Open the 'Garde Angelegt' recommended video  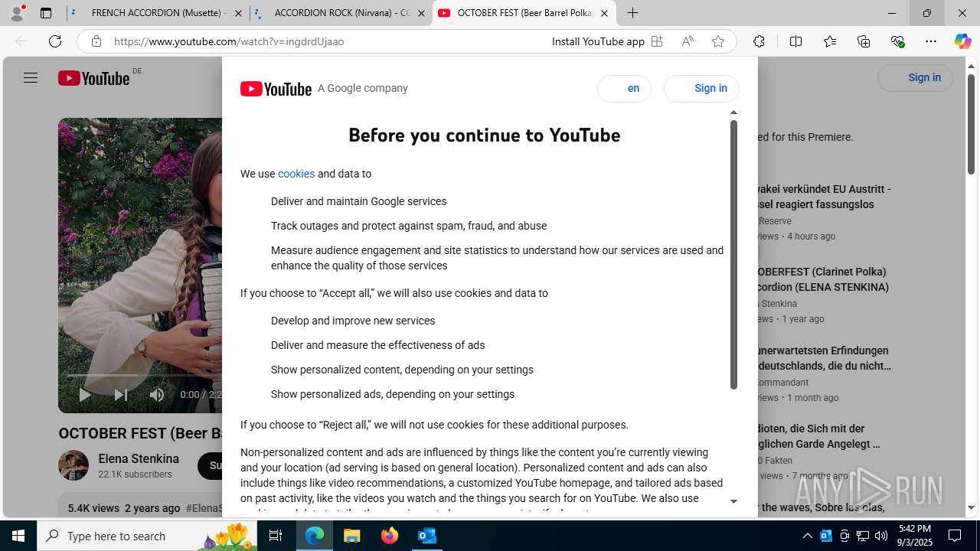(817, 436)
